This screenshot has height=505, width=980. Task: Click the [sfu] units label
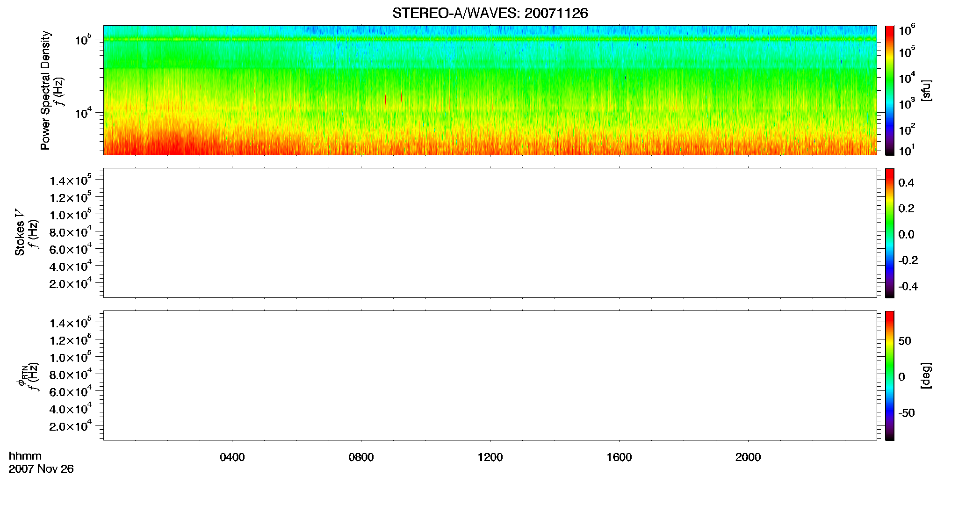pyautogui.click(x=926, y=90)
